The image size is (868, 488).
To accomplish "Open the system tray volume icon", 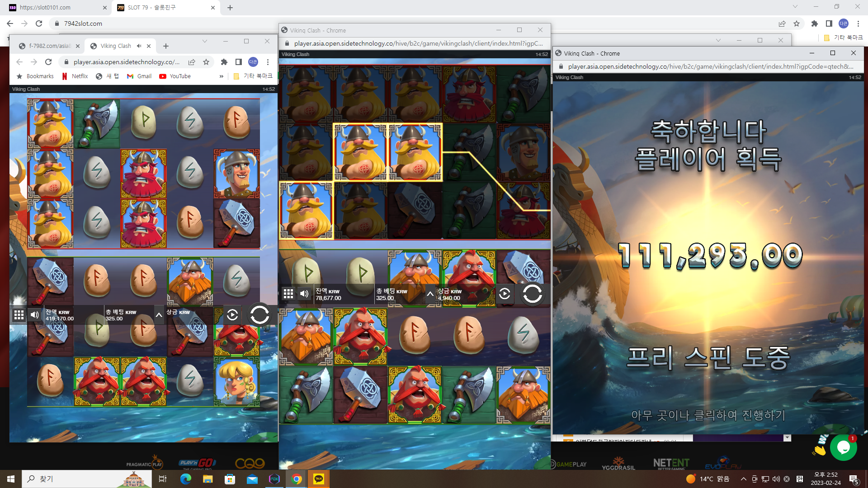I will [776, 479].
